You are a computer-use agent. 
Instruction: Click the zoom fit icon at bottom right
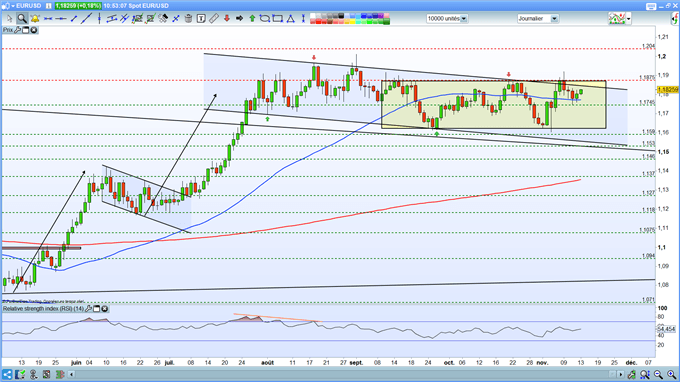tap(645, 374)
